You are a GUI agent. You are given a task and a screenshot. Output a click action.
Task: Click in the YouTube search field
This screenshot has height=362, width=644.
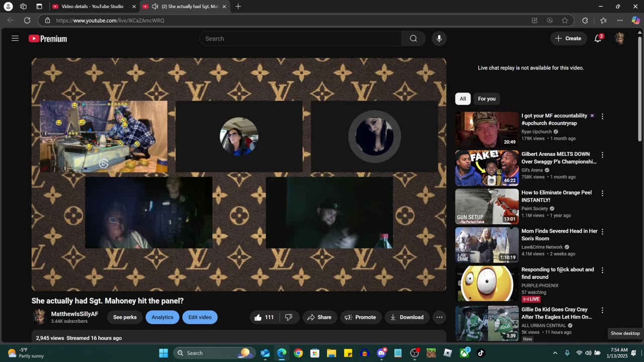(300, 39)
